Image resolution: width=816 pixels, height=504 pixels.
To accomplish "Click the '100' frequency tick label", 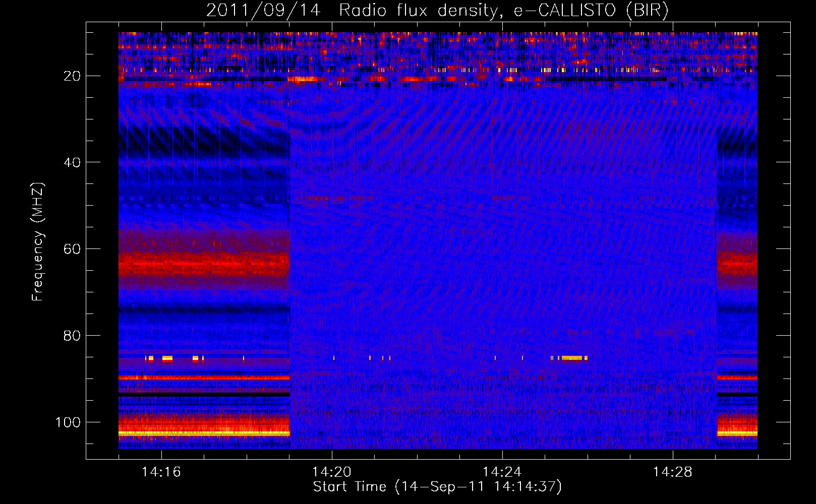I will coord(68,422).
